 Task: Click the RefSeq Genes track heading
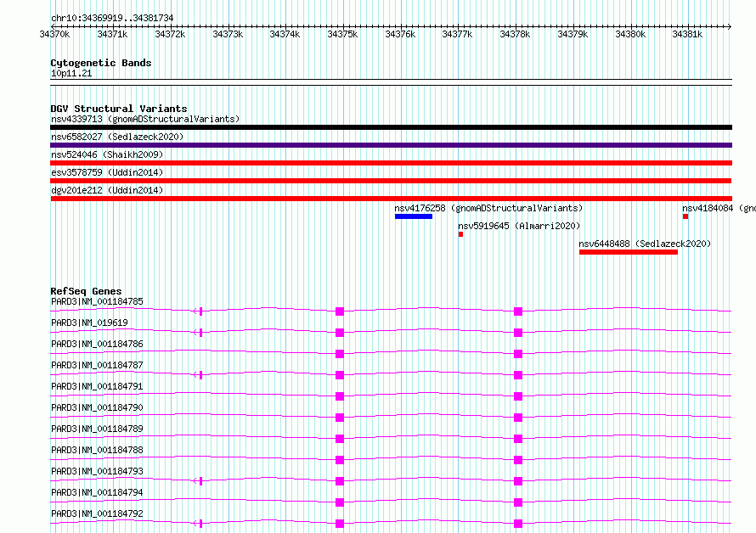pyautogui.click(x=86, y=291)
